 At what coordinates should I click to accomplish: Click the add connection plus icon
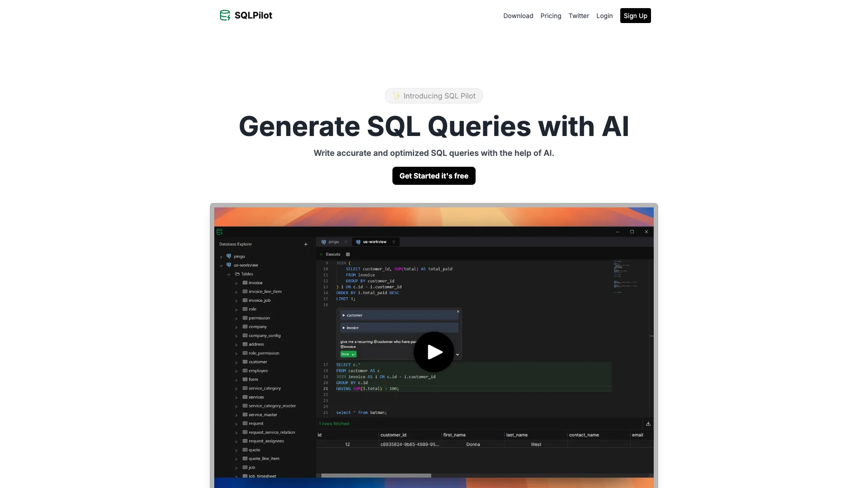[306, 244]
